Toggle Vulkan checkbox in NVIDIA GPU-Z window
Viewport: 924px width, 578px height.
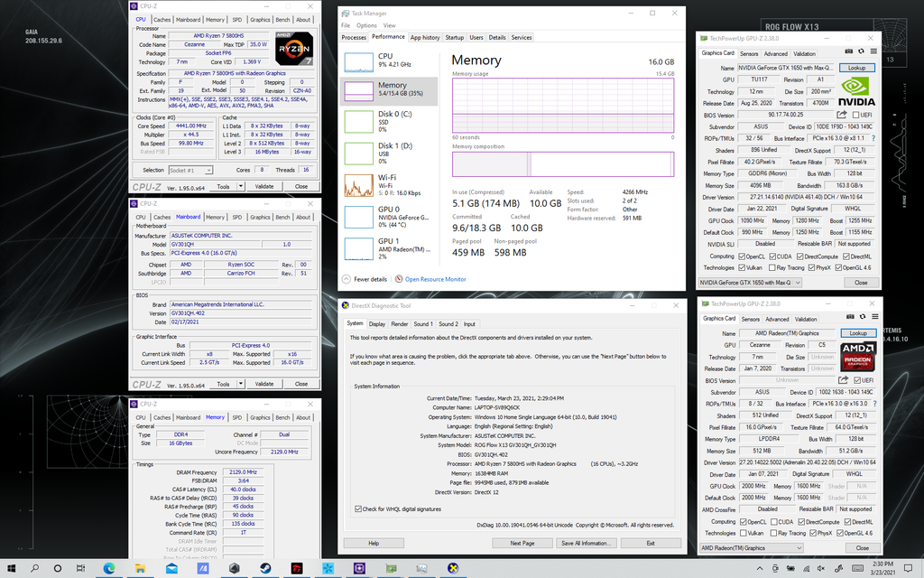[742, 267]
